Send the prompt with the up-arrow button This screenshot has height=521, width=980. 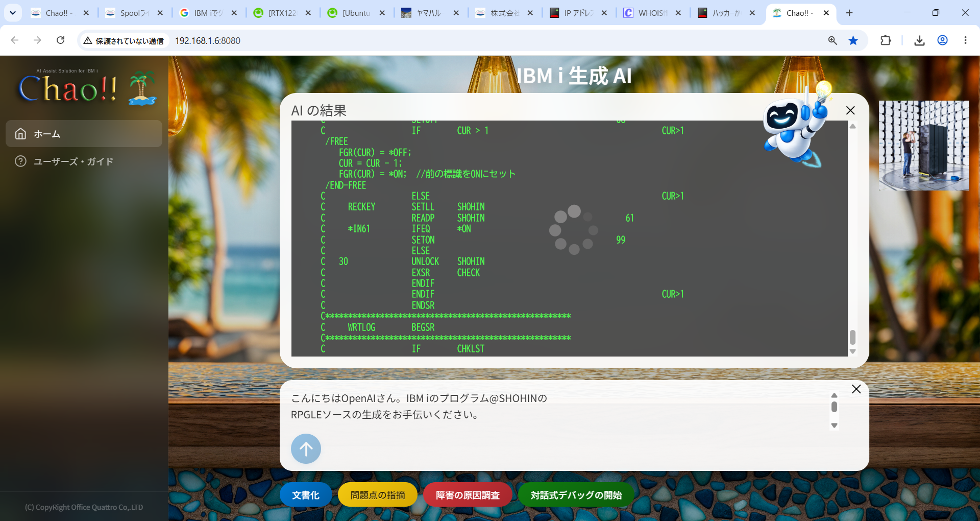click(306, 449)
